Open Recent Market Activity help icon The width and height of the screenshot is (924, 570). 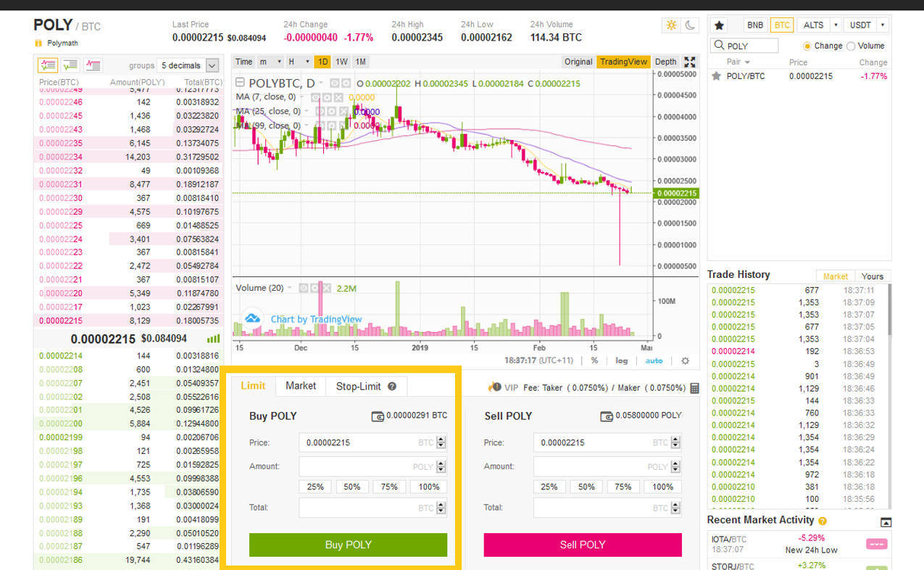pos(823,521)
